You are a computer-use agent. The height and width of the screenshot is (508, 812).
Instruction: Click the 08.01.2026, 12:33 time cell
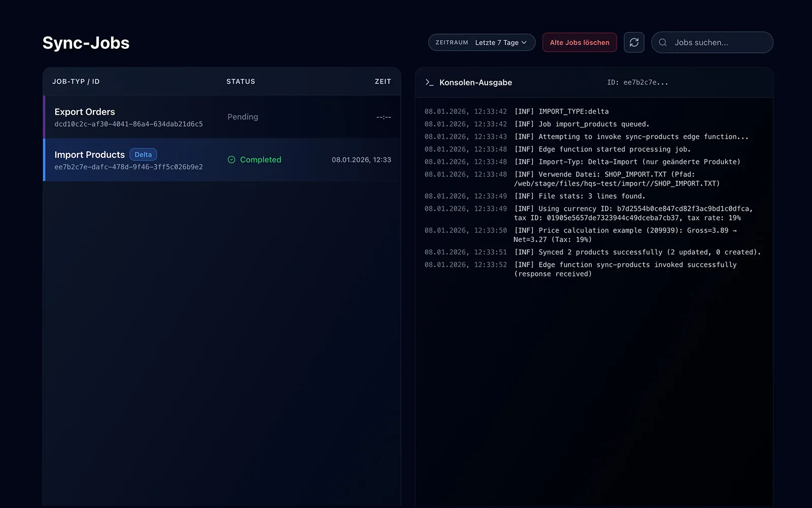point(361,160)
